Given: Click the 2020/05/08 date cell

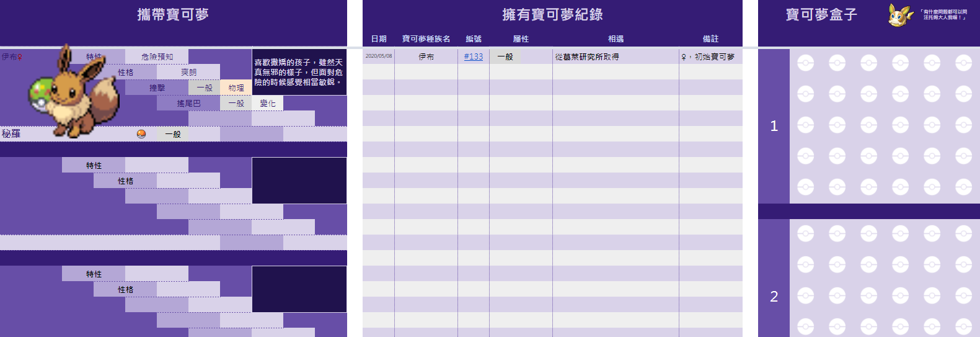Looking at the screenshot, I should 379,56.
